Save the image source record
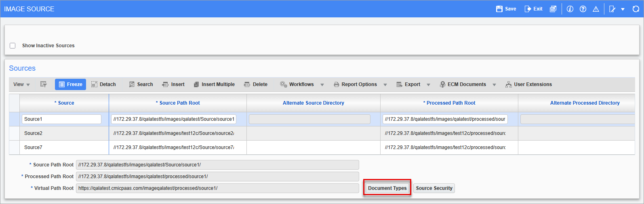644x204 pixels. coord(506,9)
